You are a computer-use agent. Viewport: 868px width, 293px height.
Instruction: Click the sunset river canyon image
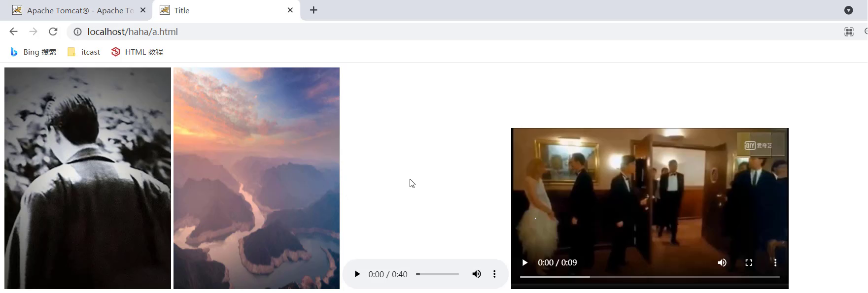click(256, 178)
